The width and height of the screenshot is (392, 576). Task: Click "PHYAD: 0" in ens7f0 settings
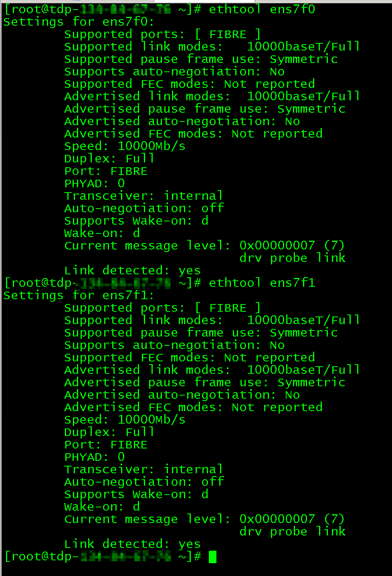coord(95,183)
